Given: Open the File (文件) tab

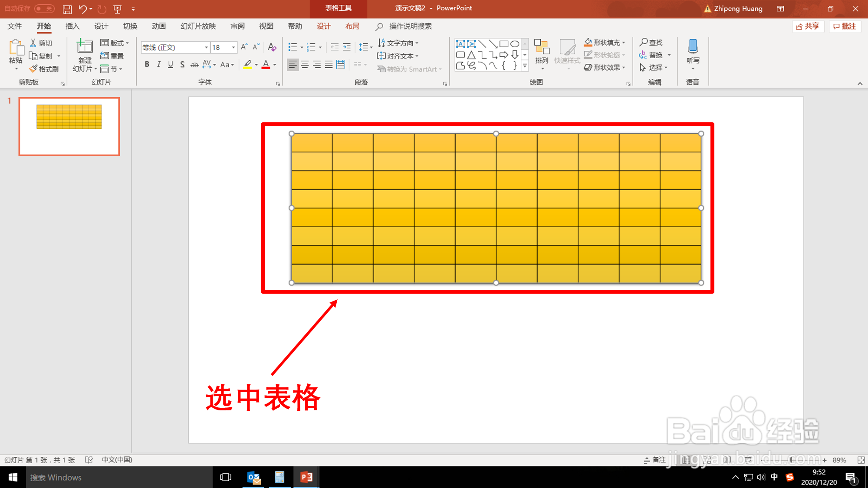Looking at the screenshot, I should tap(15, 26).
